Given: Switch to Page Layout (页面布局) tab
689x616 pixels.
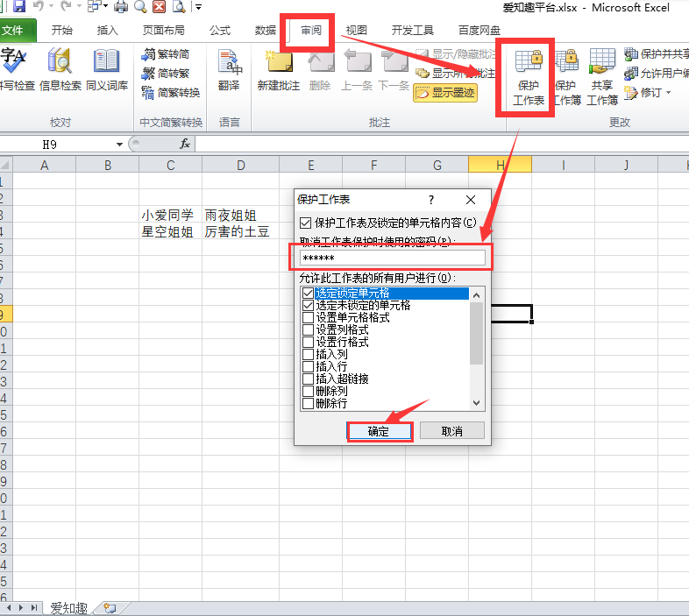Looking at the screenshot, I should (163, 31).
